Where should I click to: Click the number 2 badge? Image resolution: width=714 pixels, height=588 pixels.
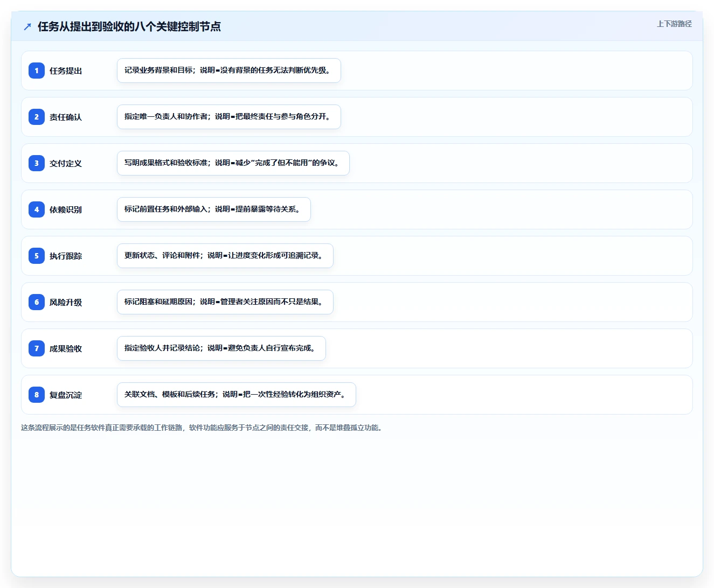coord(37,117)
